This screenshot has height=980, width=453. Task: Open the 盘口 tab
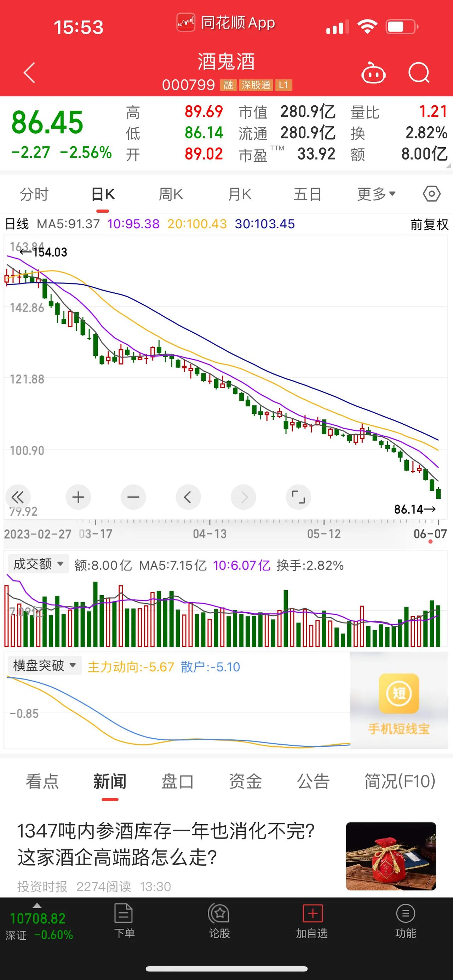point(178,781)
